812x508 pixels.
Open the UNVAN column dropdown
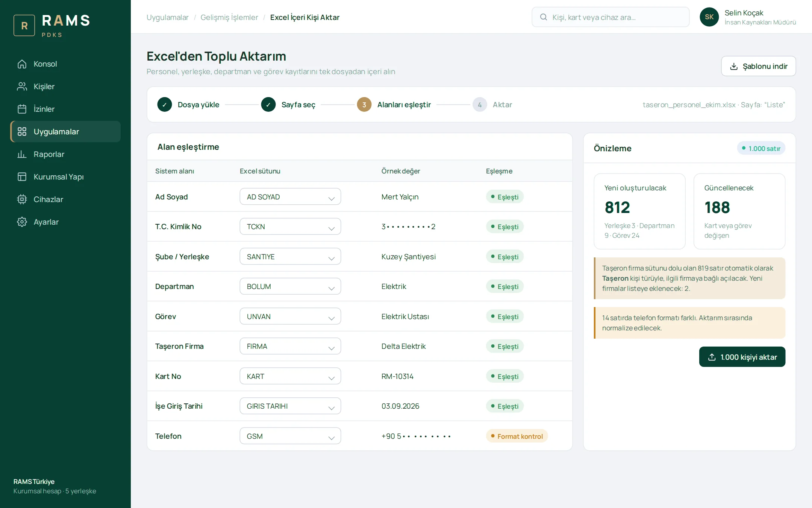click(x=290, y=316)
